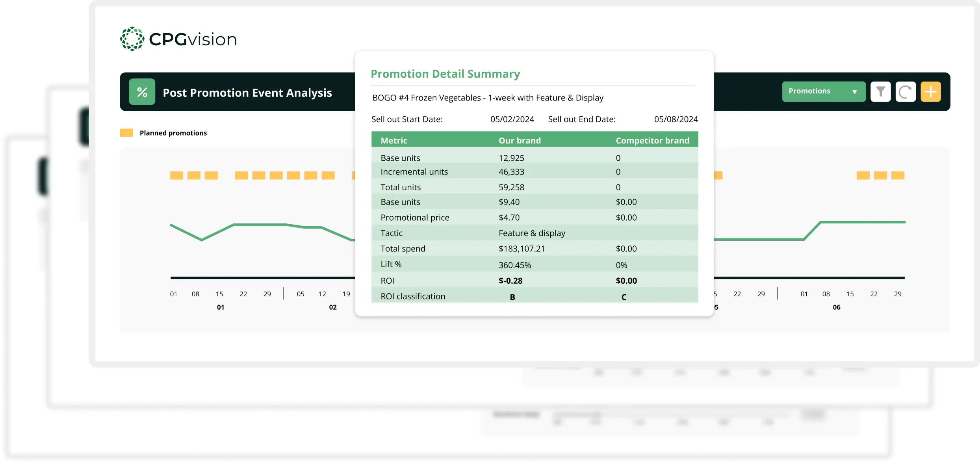The image size is (980, 463).
Task: Click the Our Brand ROI value -0.28
Action: point(510,281)
